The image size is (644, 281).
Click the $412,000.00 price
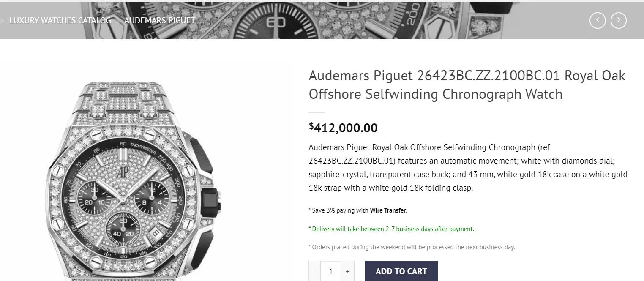coord(343,128)
